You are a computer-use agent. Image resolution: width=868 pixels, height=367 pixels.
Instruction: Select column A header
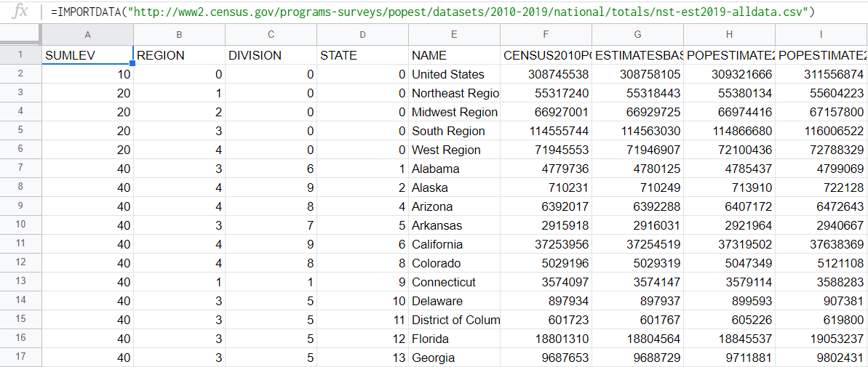87,34
